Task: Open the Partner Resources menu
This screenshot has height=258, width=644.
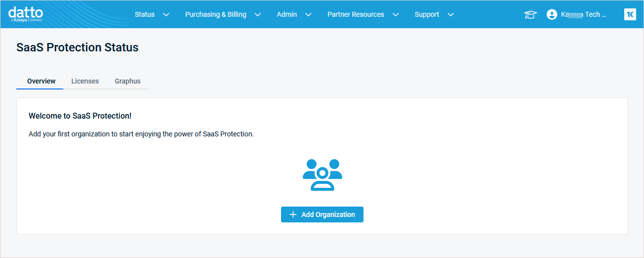Action: point(356,14)
